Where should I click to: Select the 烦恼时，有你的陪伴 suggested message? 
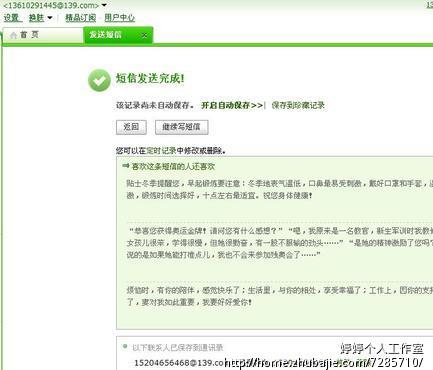pos(280,296)
